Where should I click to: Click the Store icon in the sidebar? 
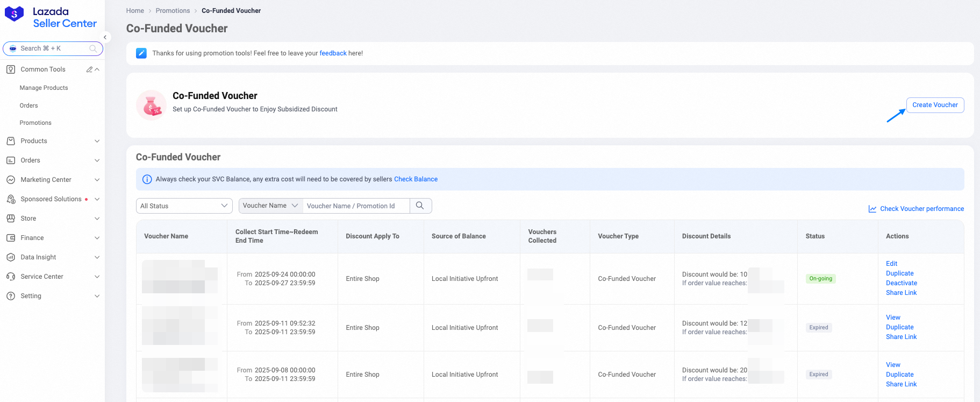pos(11,218)
